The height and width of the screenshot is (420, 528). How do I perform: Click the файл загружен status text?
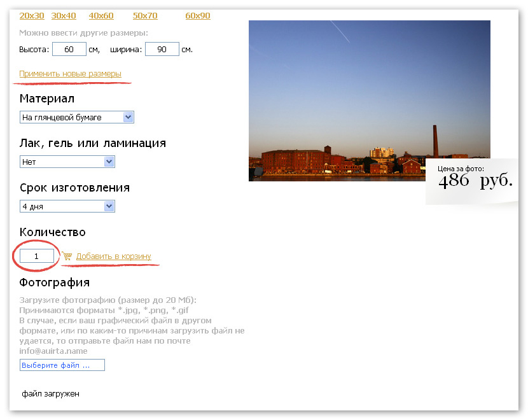pos(50,394)
